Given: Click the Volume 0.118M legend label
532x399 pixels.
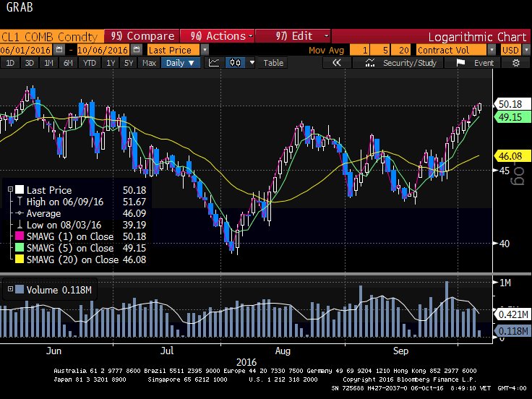Looking at the screenshot, I should pyautogui.click(x=59, y=290).
